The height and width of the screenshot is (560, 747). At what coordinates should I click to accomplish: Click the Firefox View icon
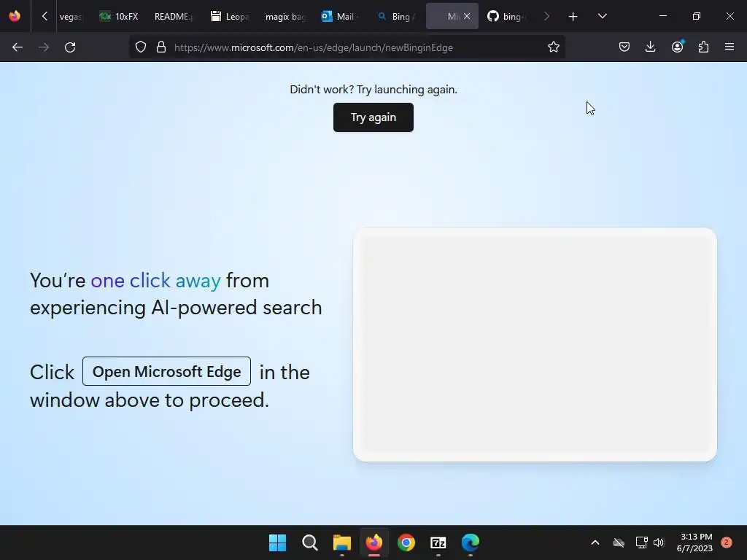[15, 16]
